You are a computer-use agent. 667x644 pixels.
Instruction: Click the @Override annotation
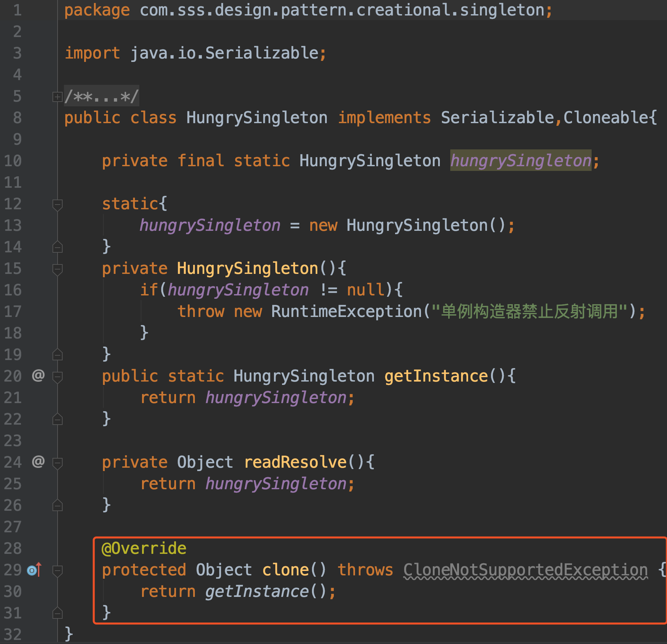pos(144,548)
